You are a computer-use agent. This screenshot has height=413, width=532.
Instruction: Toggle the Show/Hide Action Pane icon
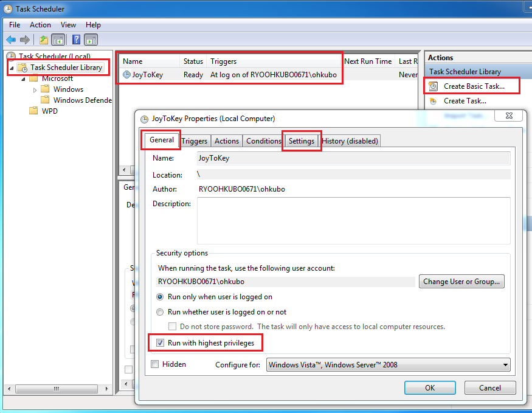pos(91,40)
